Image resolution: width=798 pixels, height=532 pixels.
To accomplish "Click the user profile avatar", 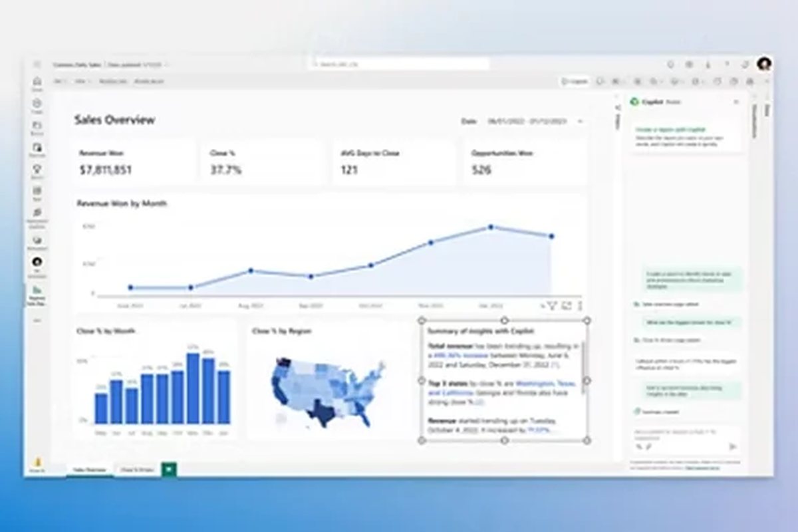I will coord(763,64).
